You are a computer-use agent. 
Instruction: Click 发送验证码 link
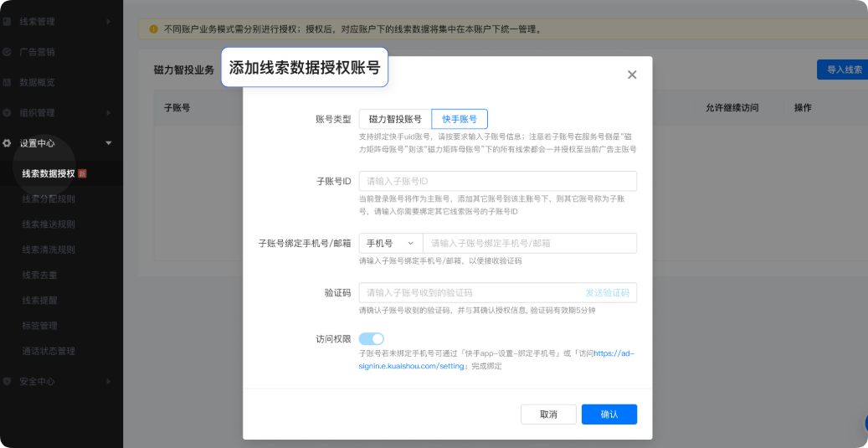pos(608,293)
